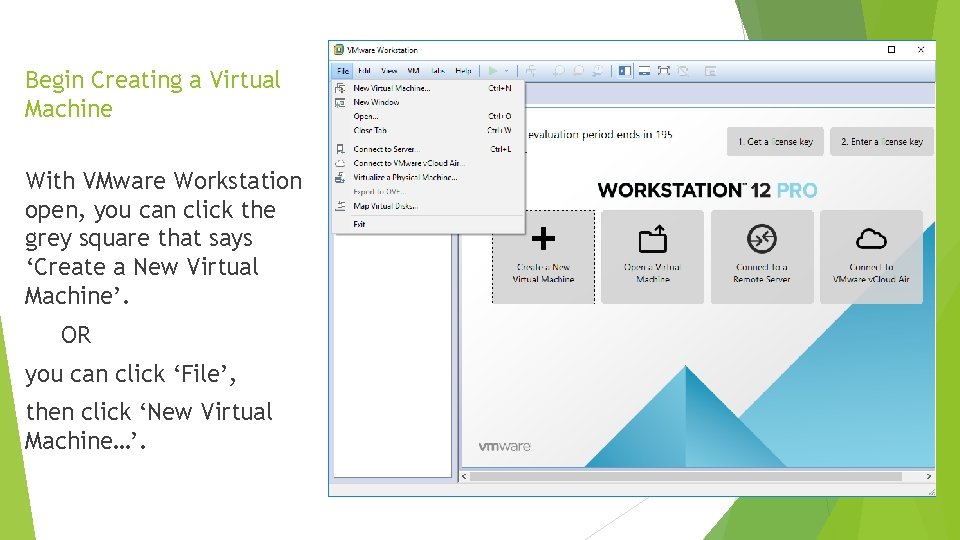Click the Take Snapshot toolbar icon

pos(558,71)
